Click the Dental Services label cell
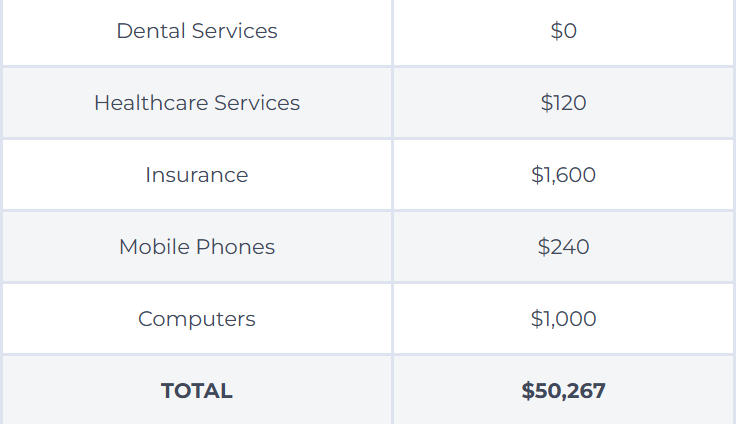This screenshot has width=736, height=424. point(197,31)
